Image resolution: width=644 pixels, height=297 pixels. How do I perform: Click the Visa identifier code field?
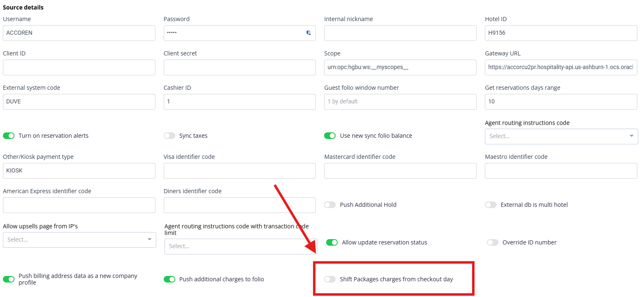coord(239,170)
